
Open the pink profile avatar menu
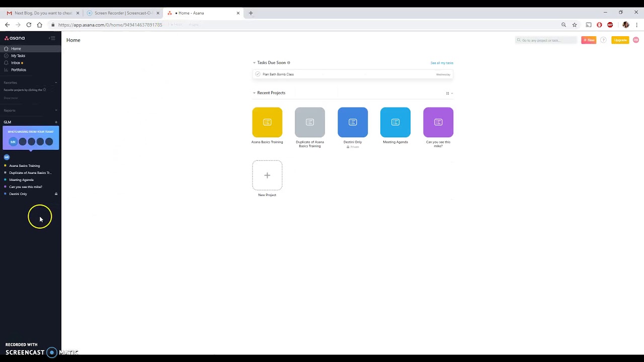[636, 40]
